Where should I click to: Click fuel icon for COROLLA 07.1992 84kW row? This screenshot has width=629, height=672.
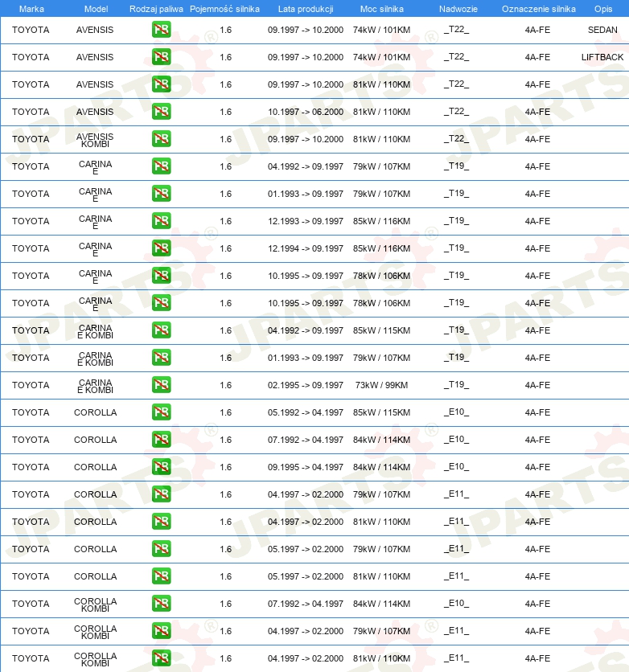click(161, 440)
